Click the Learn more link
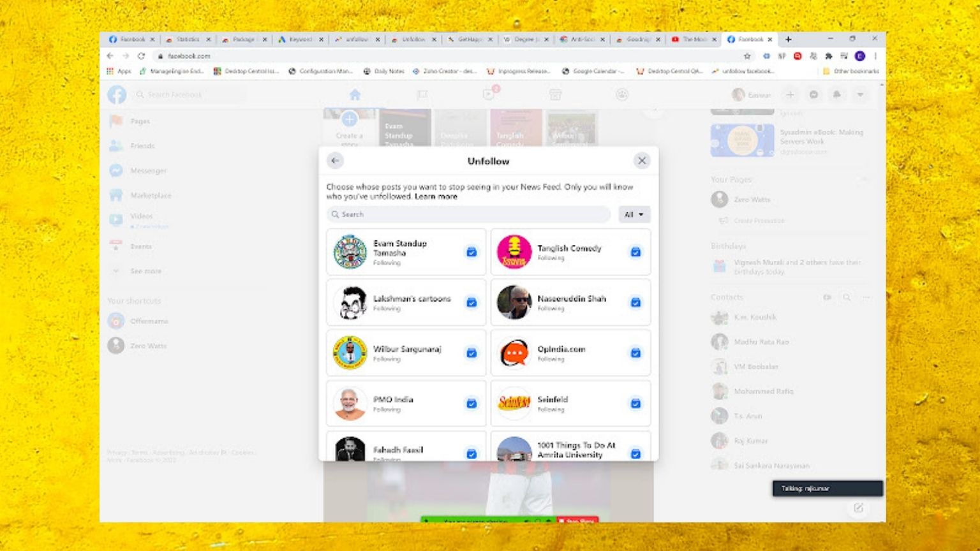This screenshot has width=980, height=551. point(436,196)
